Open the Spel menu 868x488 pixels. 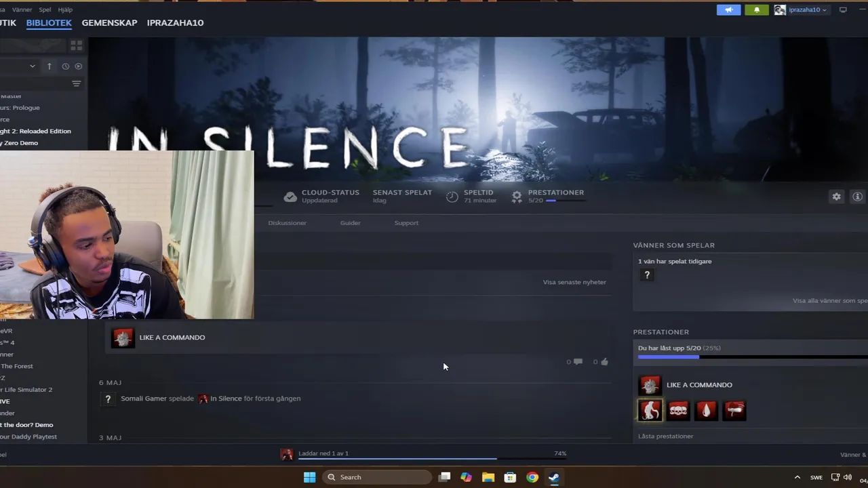(x=45, y=10)
